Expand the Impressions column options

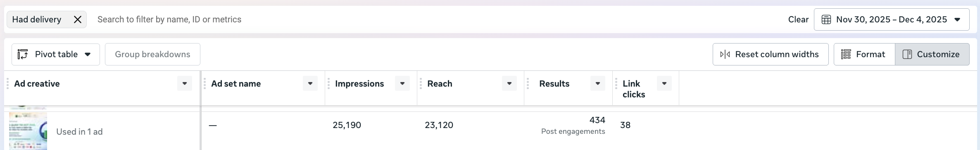[x=402, y=83]
